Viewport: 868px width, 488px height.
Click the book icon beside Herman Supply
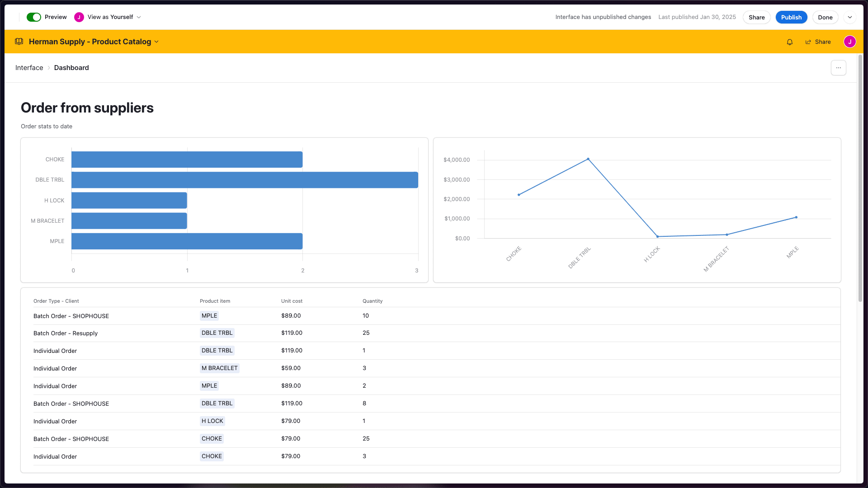(19, 42)
